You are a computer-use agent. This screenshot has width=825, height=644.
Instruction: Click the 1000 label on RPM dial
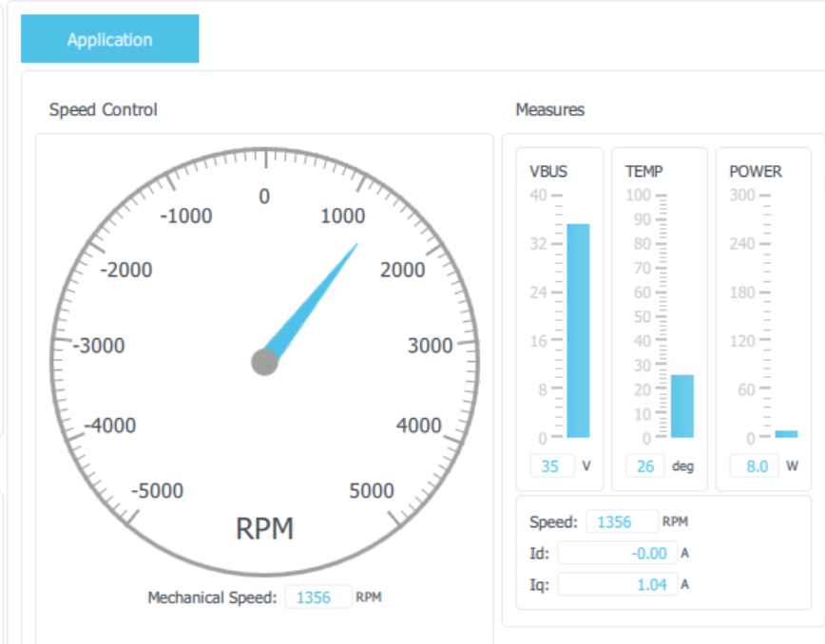[x=343, y=216]
